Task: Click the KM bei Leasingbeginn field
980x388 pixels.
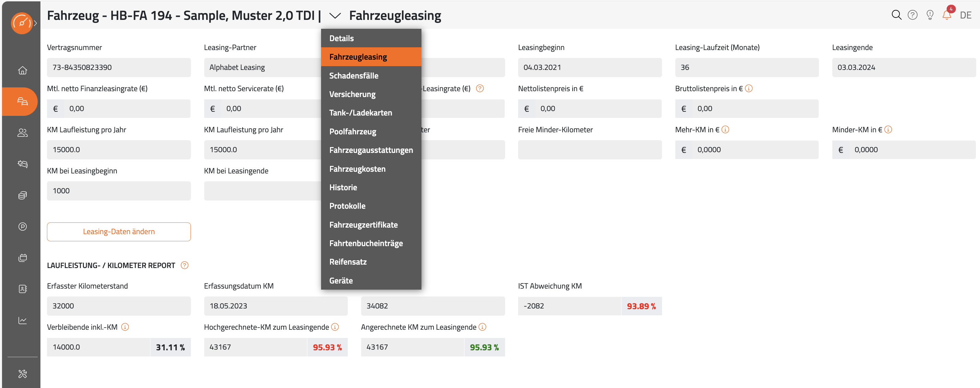Action: (x=119, y=191)
